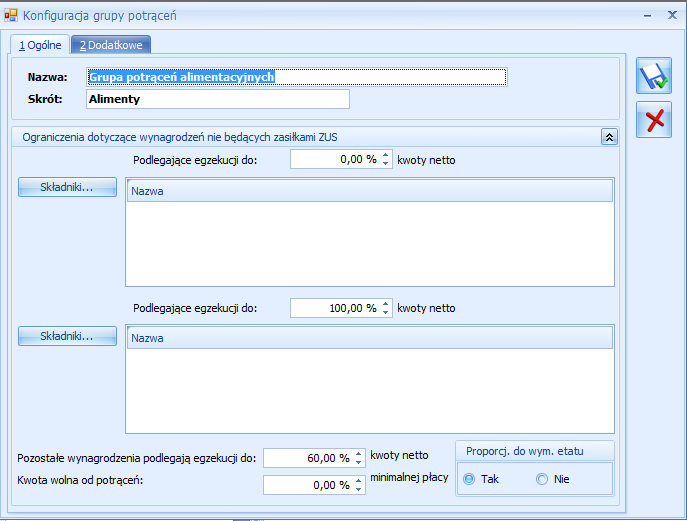Open the first Składniki... button
Viewport: 687px width, 521px height.
[67, 187]
